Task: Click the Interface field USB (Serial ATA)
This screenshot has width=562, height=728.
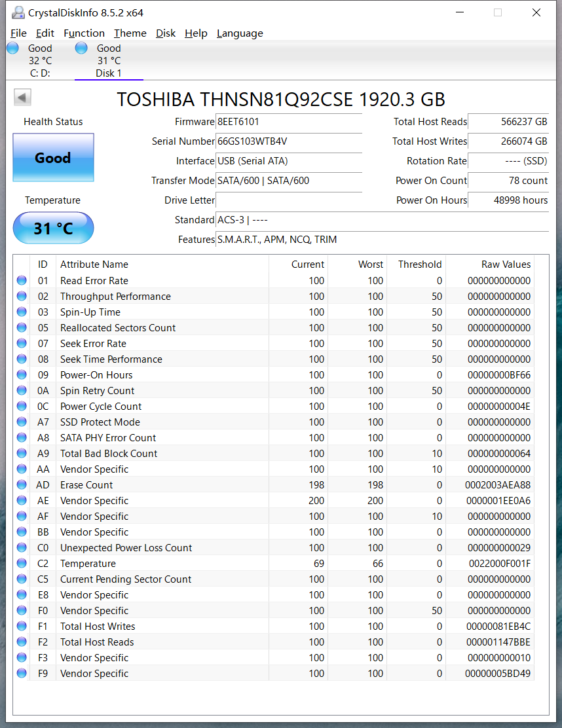Action: pyautogui.click(x=288, y=161)
